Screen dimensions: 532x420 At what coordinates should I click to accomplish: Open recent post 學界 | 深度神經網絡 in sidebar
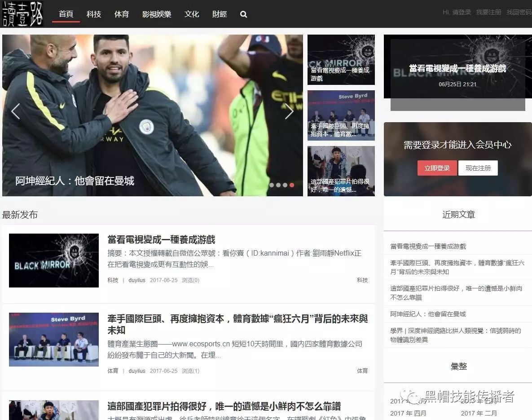(x=456, y=335)
